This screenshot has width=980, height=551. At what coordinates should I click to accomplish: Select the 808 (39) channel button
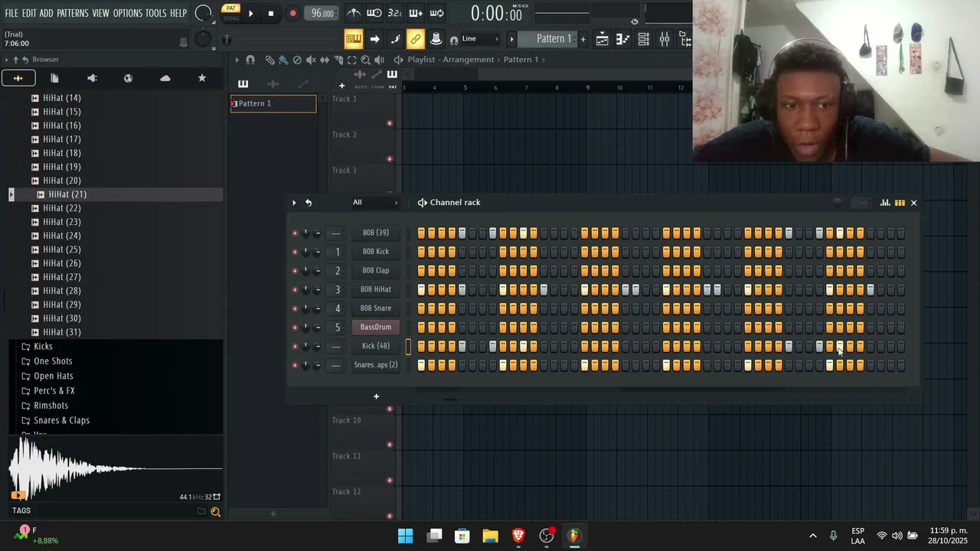[x=376, y=233]
